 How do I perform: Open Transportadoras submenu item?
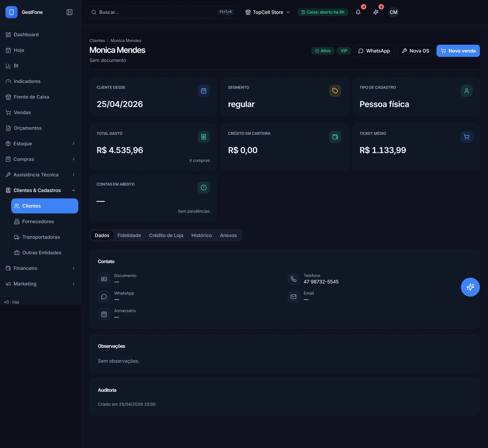pos(45,237)
